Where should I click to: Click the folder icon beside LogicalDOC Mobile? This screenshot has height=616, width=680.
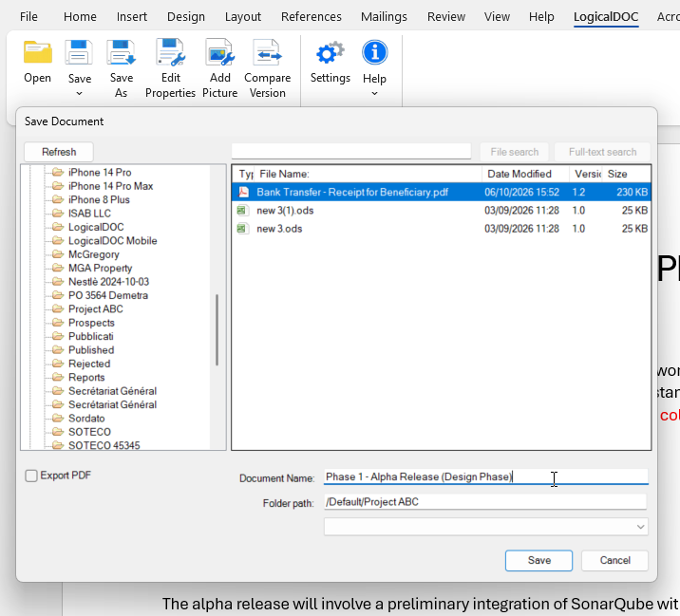(58, 240)
